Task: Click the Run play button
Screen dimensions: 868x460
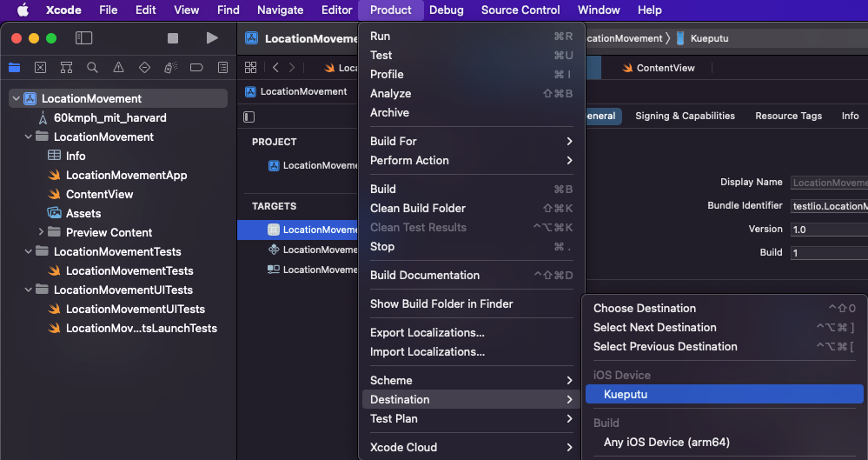Action: point(212,37)
